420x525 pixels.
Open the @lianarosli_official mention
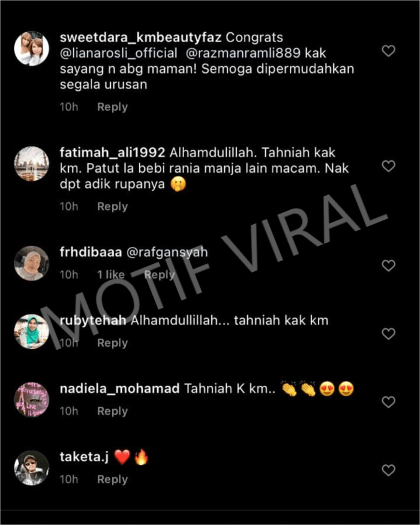coord(118,53)
